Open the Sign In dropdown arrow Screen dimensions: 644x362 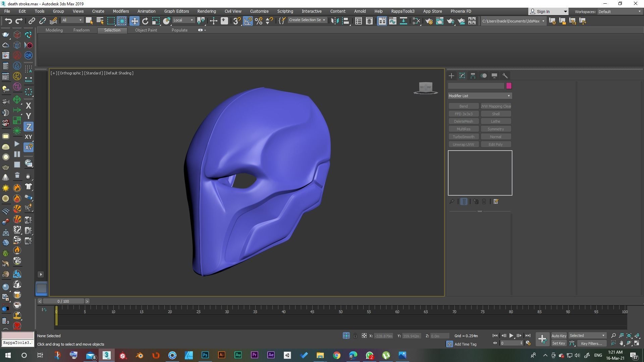565,12
